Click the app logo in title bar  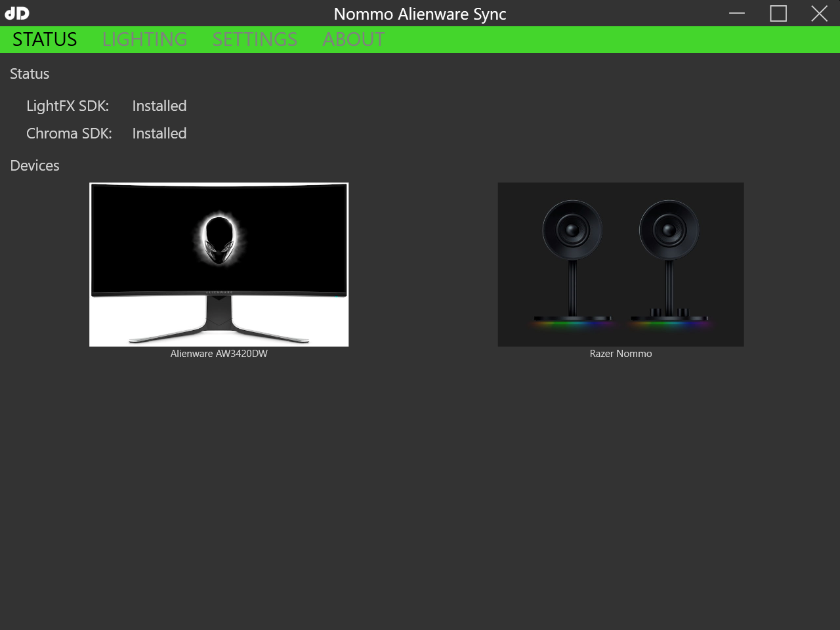pyautogui.click(x=17, y=13)
